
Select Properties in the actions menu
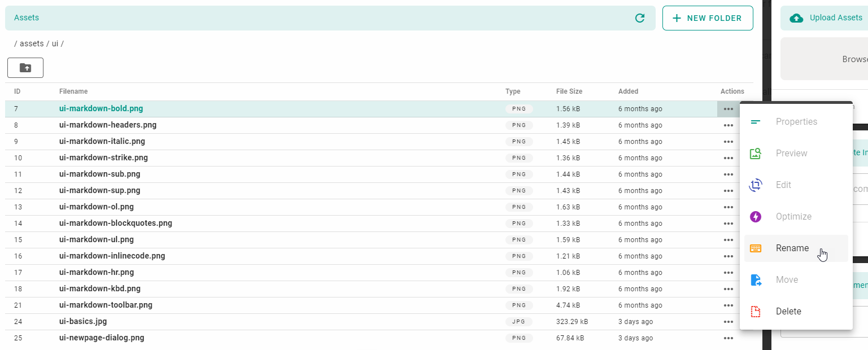pyautogui.click(x=796, y=122)
